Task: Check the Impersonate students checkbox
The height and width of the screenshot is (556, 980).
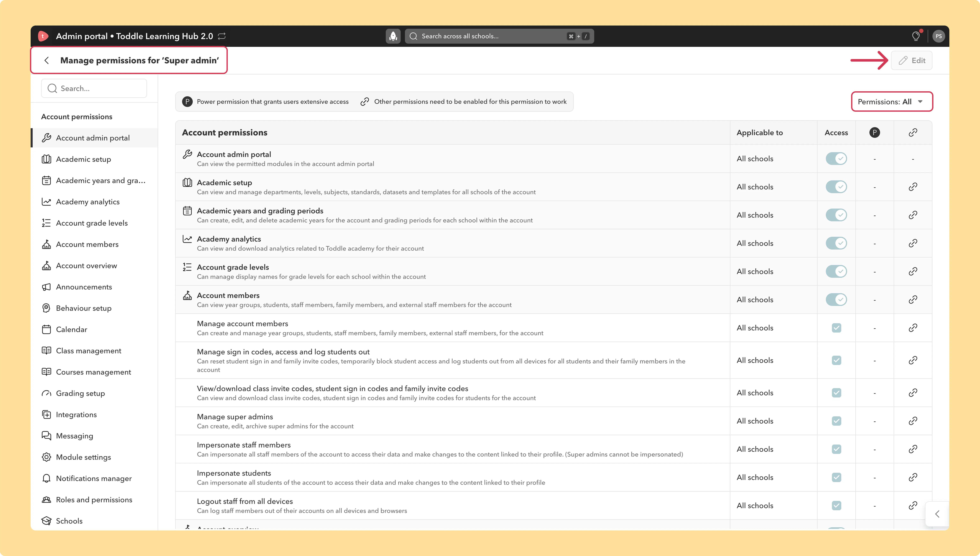Action: click(x=836, y=477)
